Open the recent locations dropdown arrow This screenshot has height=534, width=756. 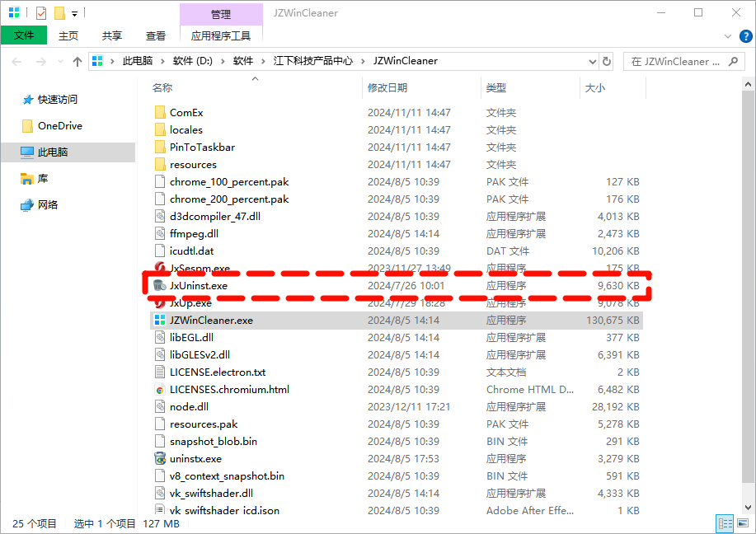[x=60, y=62]
